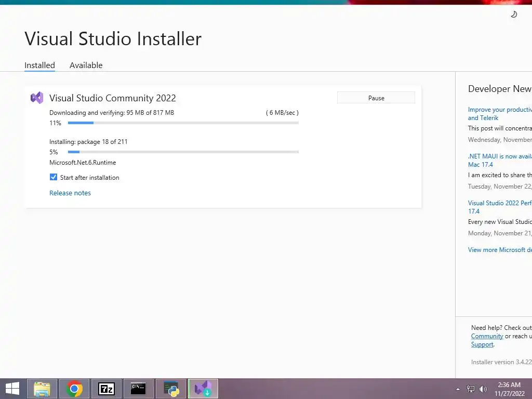Screen dimensions: 532x399
Task: Click the 'Visual Studio Installer' main heading
Action: click(113, 38)
